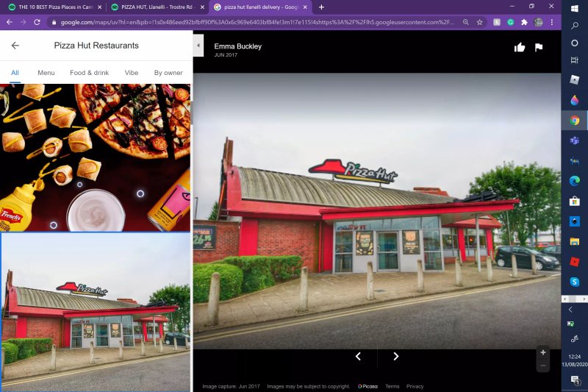Open the page zoom magnifier icon

[x=466, y=23]
